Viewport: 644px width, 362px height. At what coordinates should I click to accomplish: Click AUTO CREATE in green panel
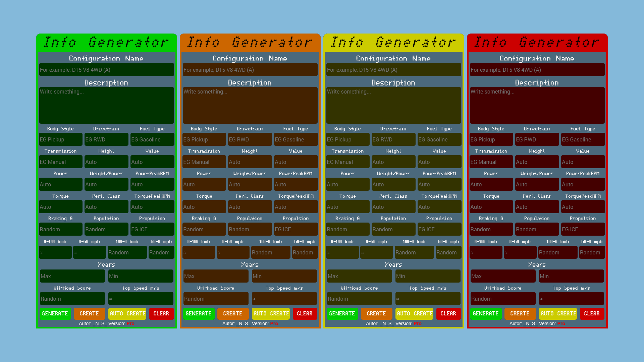(x=127, y=313)
